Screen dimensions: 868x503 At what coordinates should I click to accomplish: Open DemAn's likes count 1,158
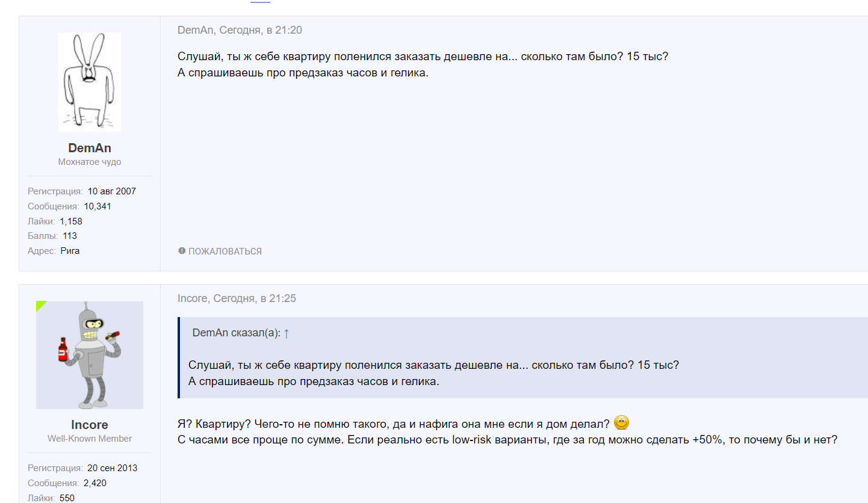pos(71,221)
